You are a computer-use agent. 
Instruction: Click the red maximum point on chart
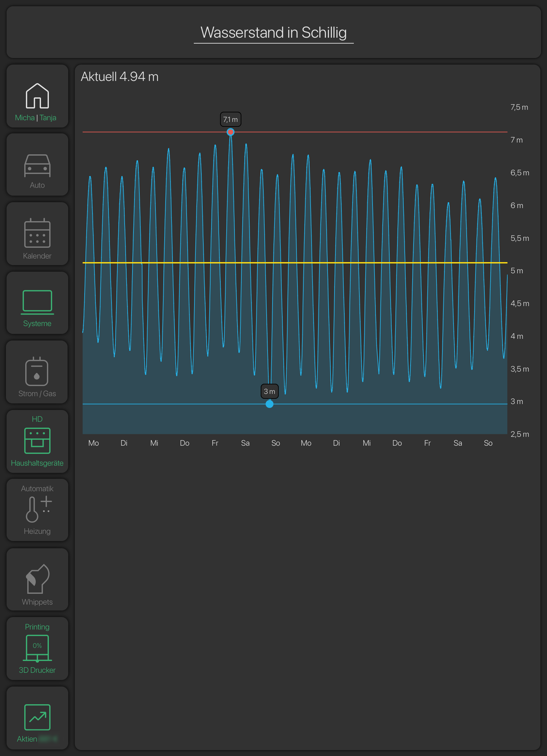pyautogui.click(x=231, y=132)
